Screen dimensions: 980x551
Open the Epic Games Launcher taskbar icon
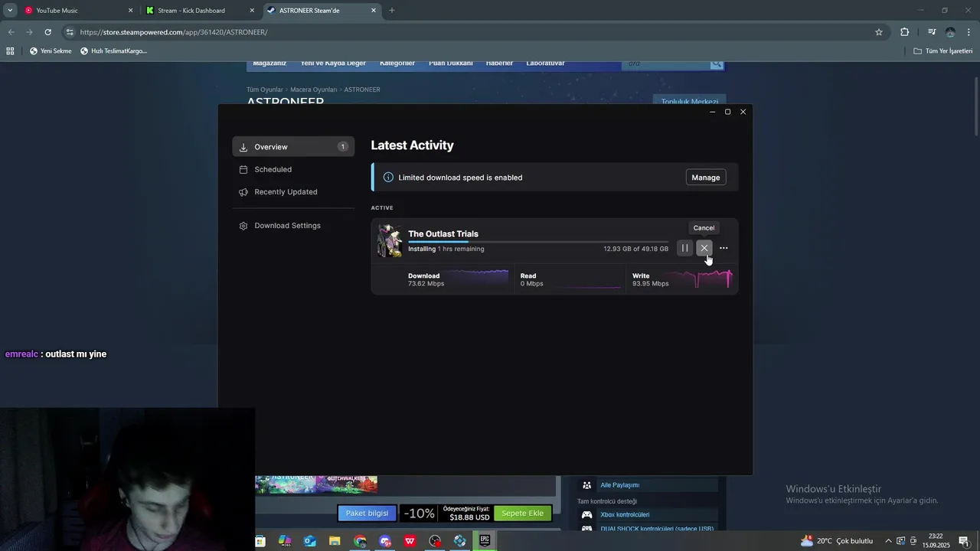click(x=485, y=541)
